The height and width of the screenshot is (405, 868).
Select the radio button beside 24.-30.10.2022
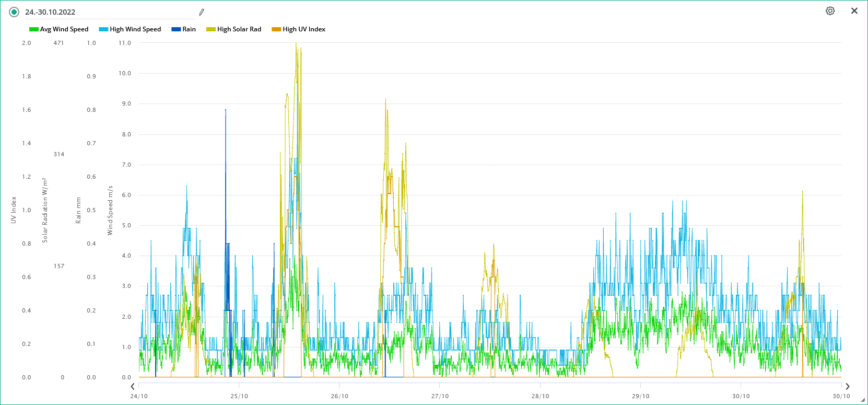(14, 12)
